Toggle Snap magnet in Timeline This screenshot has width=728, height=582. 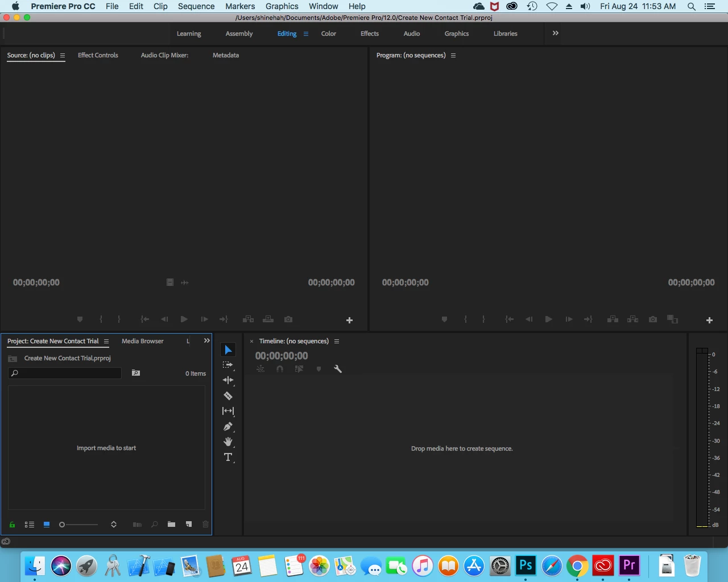click(280, 369)
